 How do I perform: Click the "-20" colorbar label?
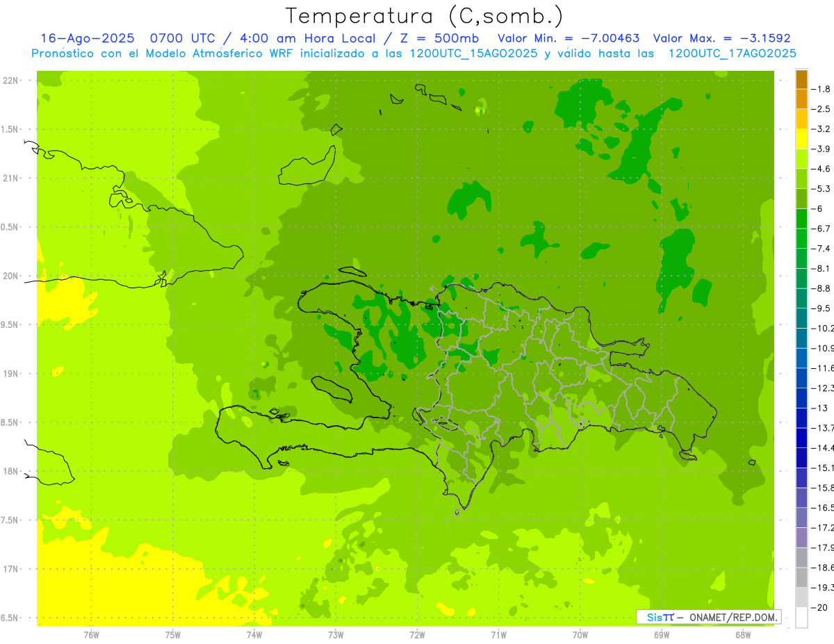[821, 607]
